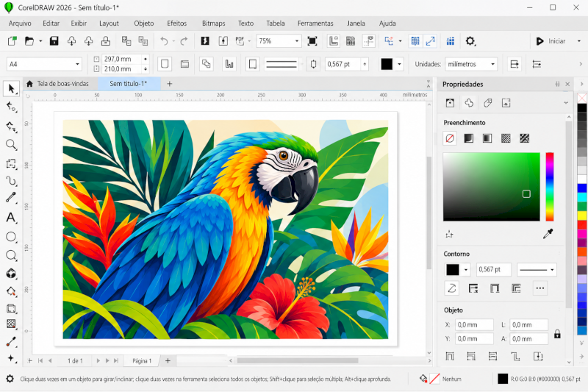Viewport: 588px width, 392px height.
Task: Open the Ferramentas menu
Action: 315,24
